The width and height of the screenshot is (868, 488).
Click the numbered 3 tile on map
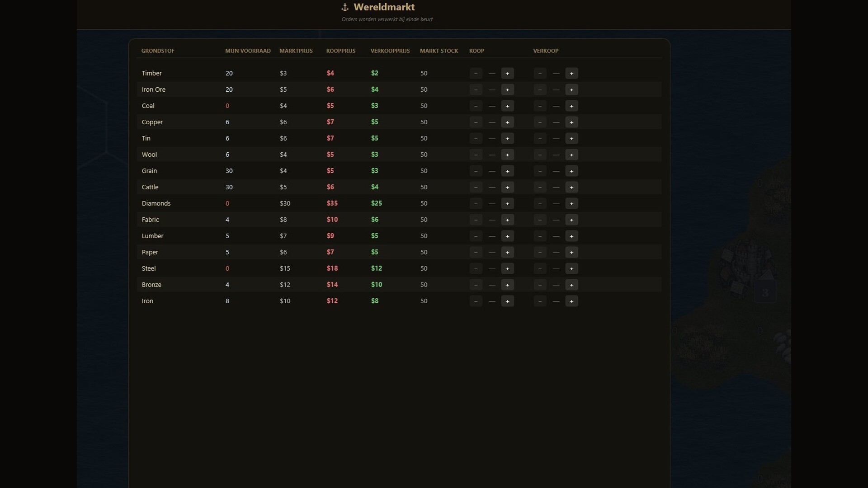(765, 293)
